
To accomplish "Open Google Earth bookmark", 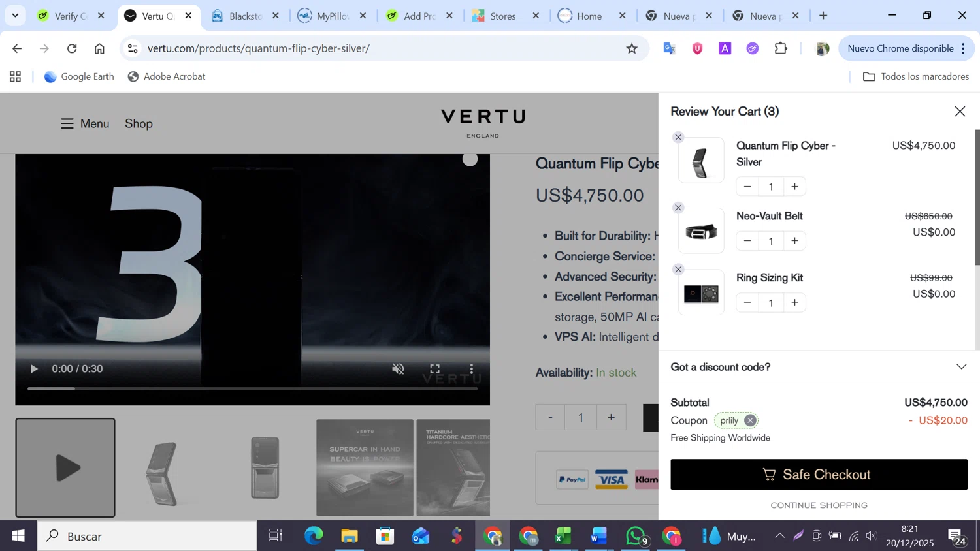I will click(x=79, y=76).
